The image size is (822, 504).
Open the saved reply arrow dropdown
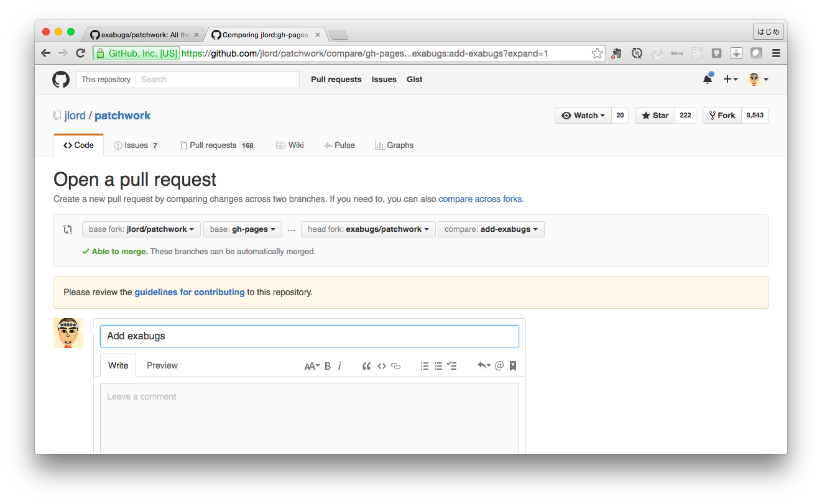point(484,365)
